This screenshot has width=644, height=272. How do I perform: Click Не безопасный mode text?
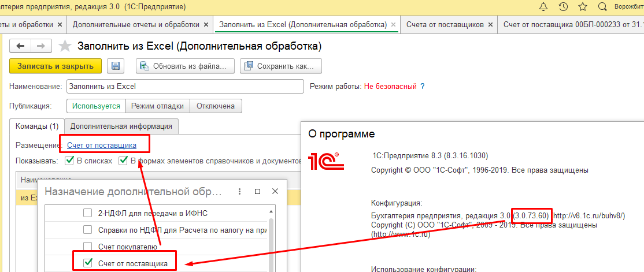coord(391,87)
